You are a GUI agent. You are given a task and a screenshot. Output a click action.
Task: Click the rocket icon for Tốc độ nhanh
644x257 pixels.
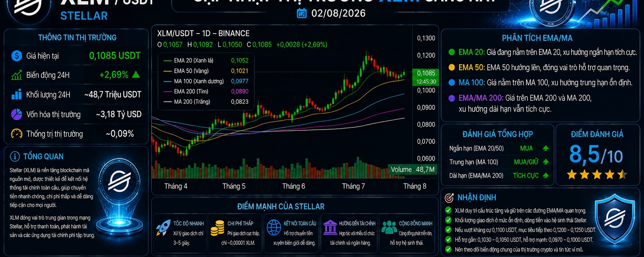point(163,228)
